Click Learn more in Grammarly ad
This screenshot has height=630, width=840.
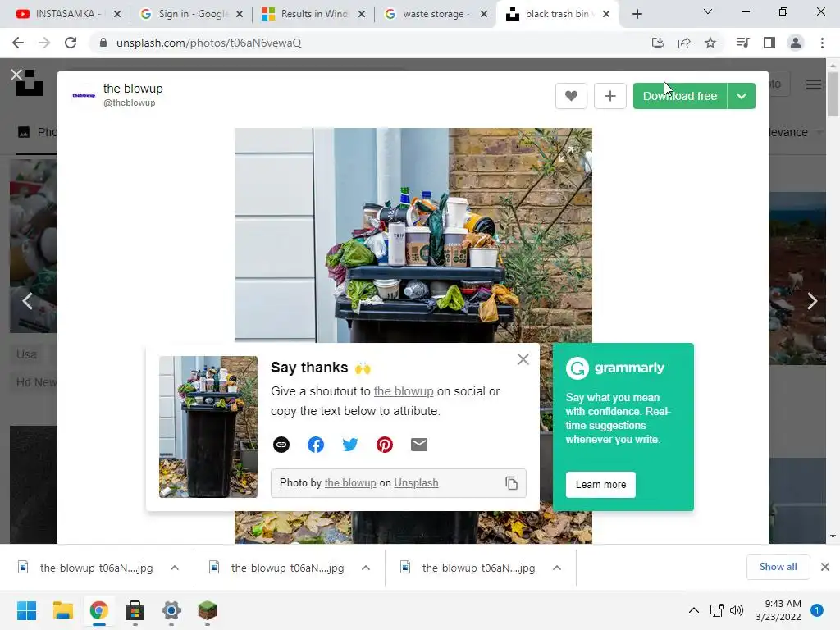click(x=600, y=484)
